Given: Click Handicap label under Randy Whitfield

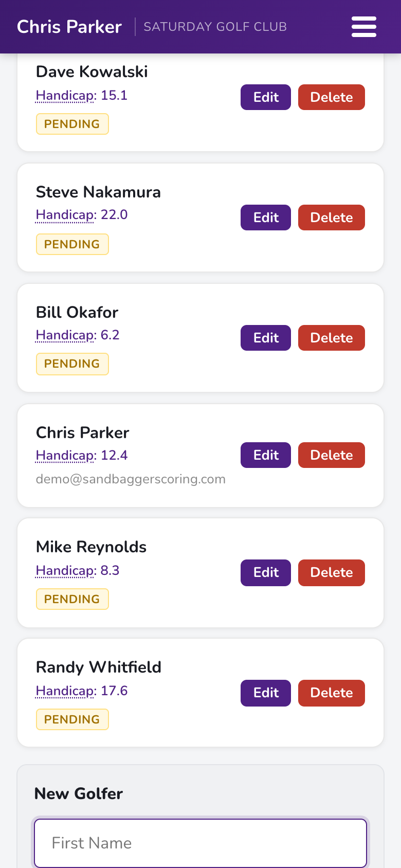Looking at the screenshot, I should (66, 691).
